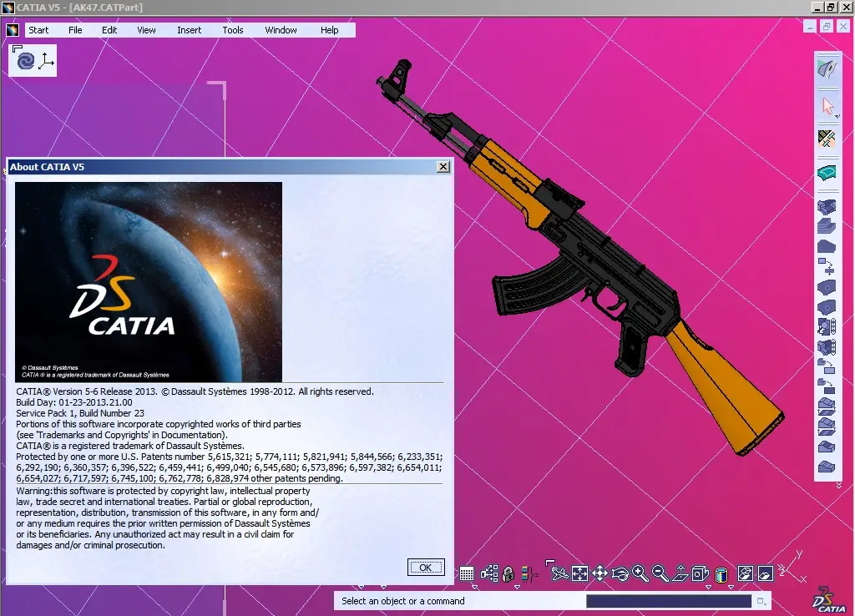
Task: Click the 'Build Day: 01-23-2013.21.00' text
Action: 74,402
